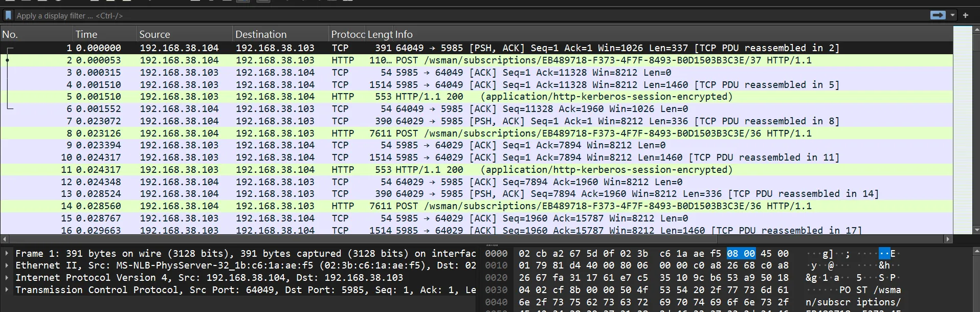The height and width of the screenshot is (312, 980).
Task: Apply the display filter using arrow button
Action: 938,15
